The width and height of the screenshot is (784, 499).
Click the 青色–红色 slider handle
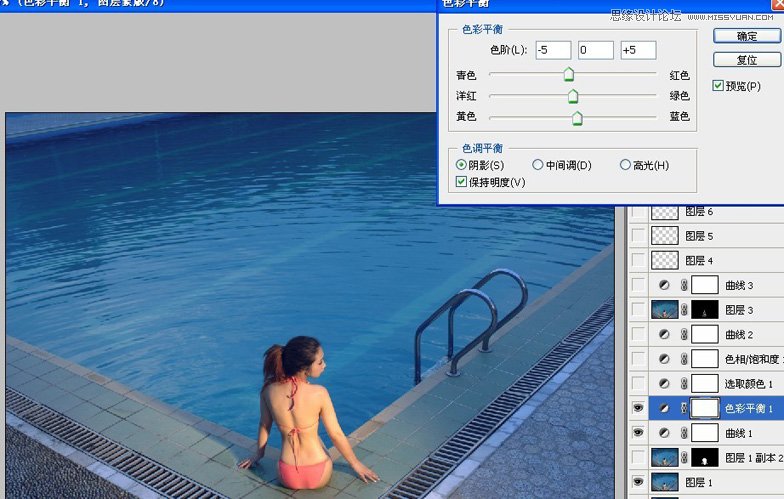[569, 75]
